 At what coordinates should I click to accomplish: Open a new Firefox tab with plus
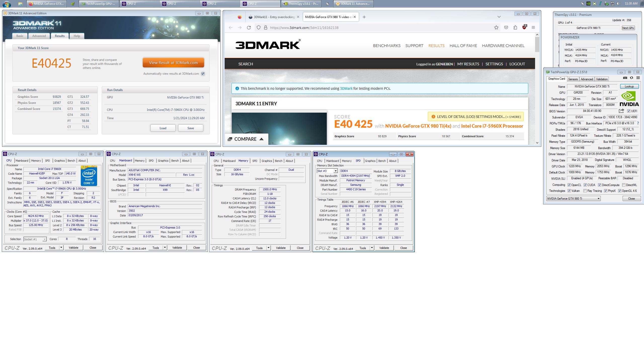(x=364, y=17)
